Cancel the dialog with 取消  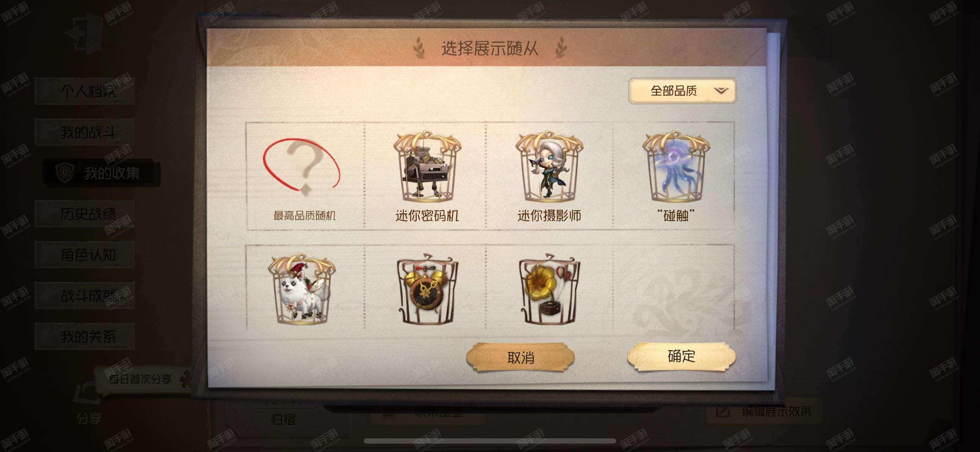coord(520,357)
